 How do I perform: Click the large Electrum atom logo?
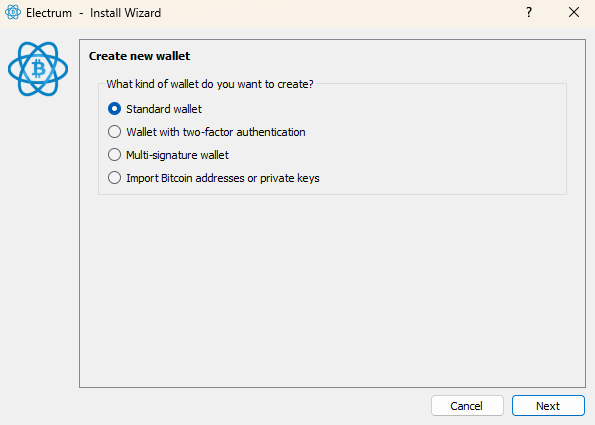(38, 69)
